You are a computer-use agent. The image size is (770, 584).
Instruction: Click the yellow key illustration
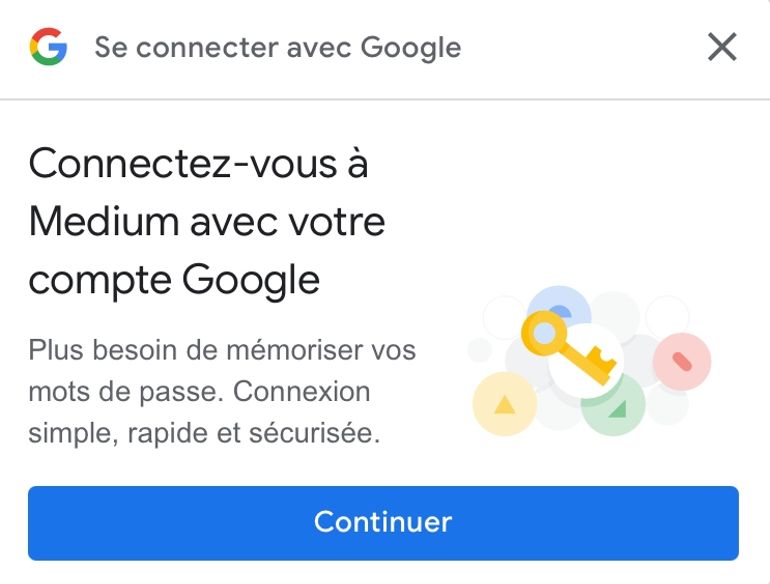(x=567, y=348)
